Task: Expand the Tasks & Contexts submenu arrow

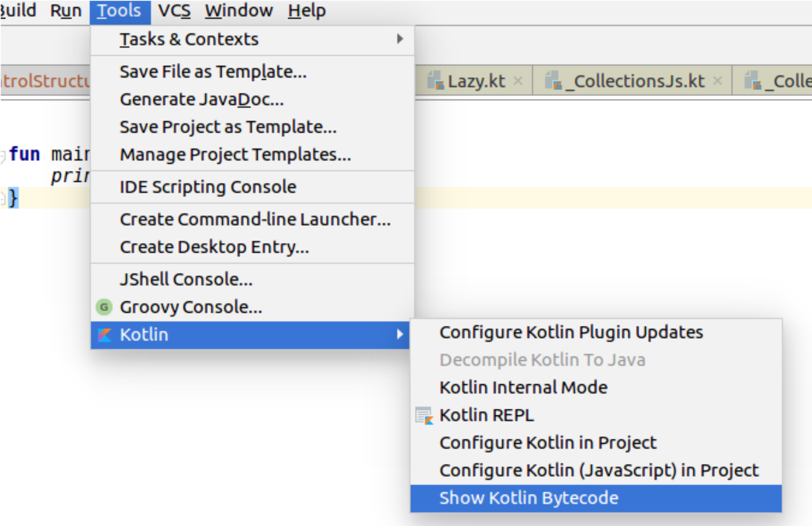Action: 400,39
